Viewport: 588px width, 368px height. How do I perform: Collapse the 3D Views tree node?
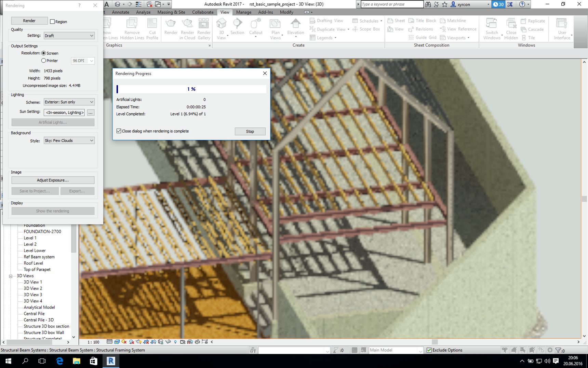pyautogui.click(x=11, y=276)
